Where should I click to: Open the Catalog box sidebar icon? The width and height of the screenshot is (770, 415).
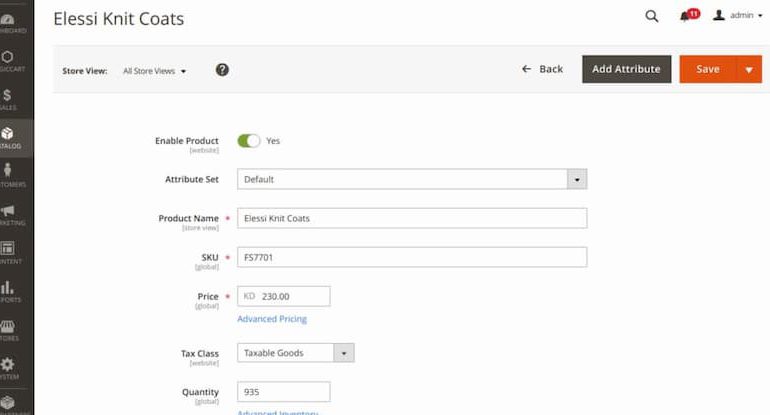pyautogui.click(x=7, y=133)
